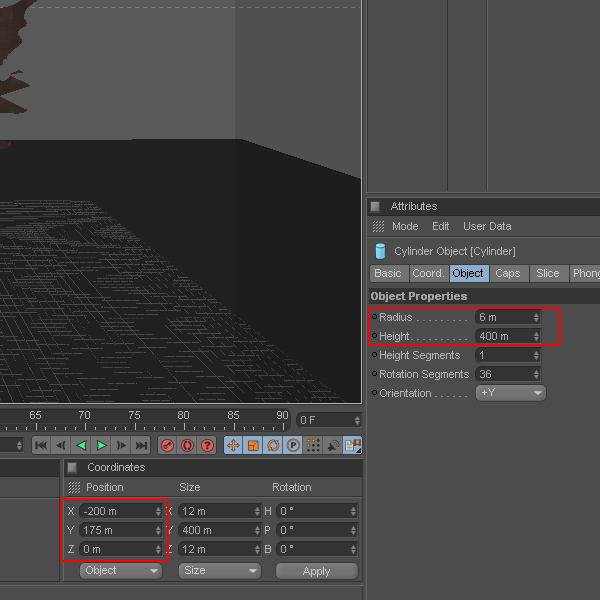Toggle the point level animation dots icon

click(x=313, y=445)
